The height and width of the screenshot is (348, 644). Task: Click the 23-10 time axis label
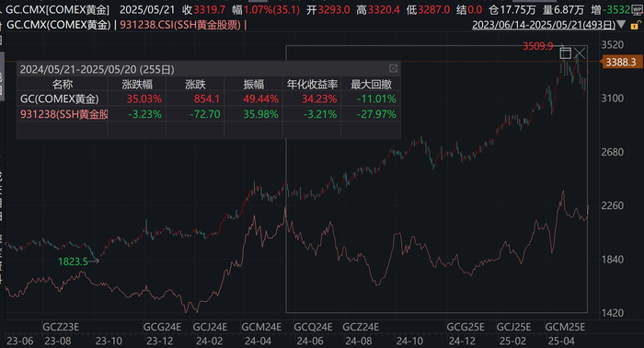coord(109,341)
